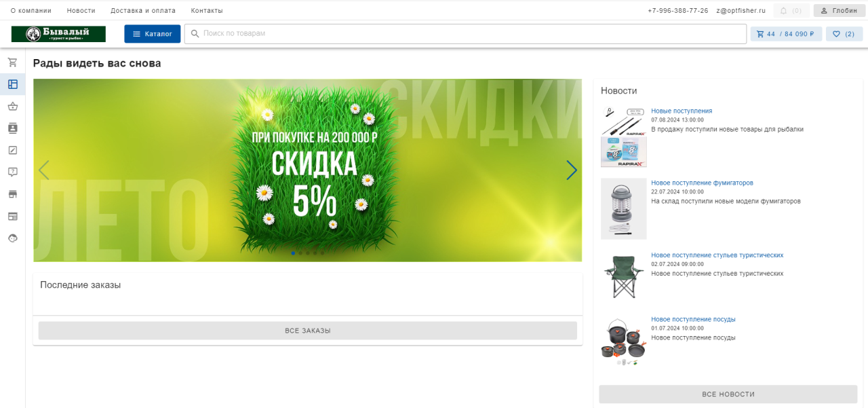
Task: Click the notifications bell icon
Action: click(x=784, y=11)
